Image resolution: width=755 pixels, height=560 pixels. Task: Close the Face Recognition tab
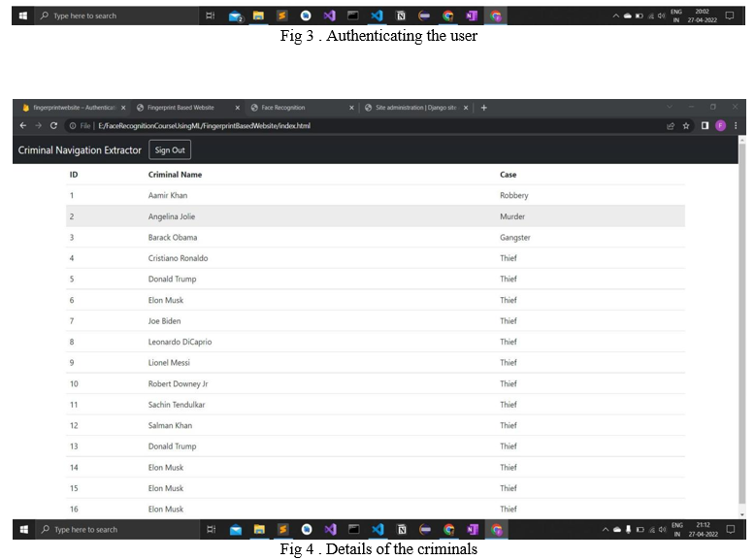tap(351, 108)
